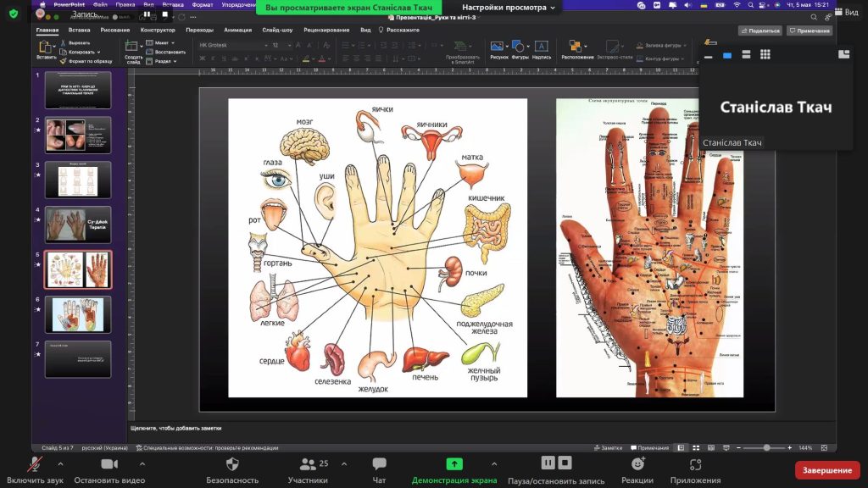Screen dimensions: 868x488
Task: Open the HK Grotesk font name box
Action: tap(233, 45)
